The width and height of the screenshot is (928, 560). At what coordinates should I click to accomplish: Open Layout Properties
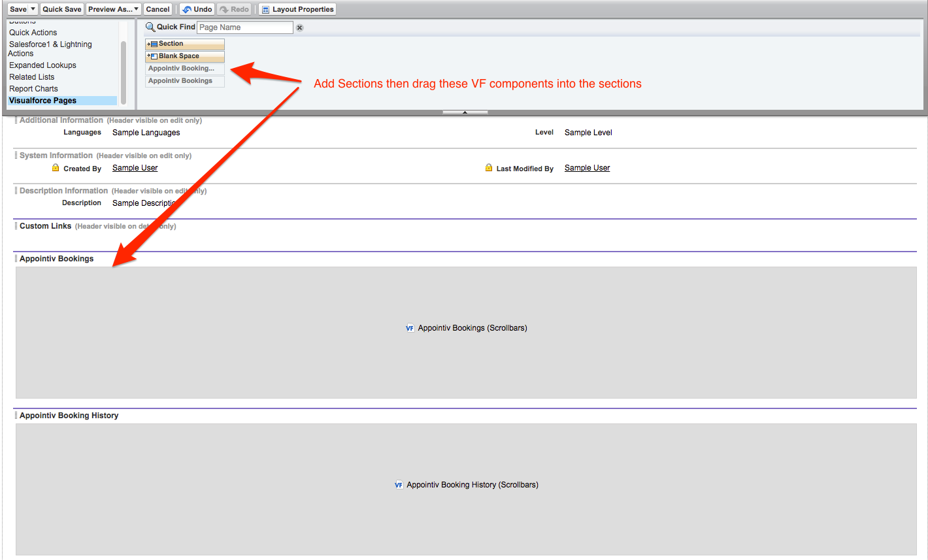[x=297, y=9]
